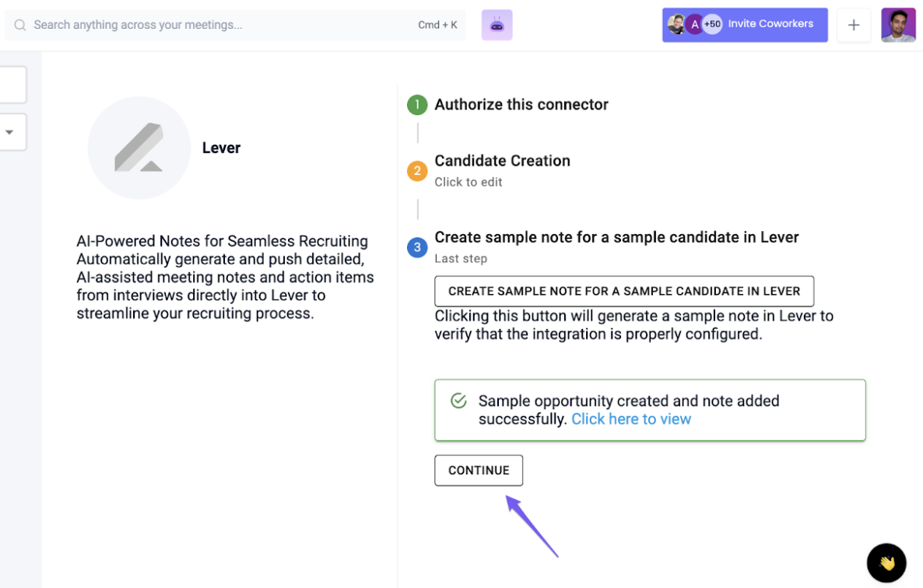Select the orange step 2 circle
923x588 pixels.
pos(417,170)
